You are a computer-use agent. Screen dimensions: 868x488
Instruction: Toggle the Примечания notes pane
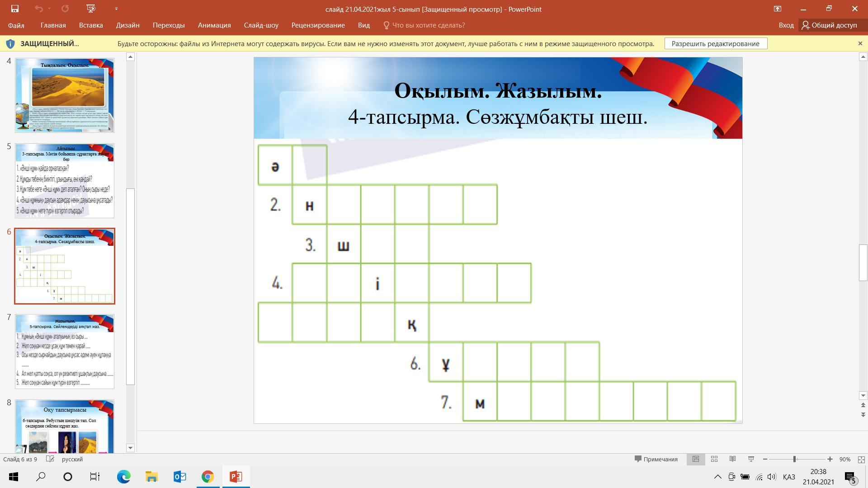(656, 459)
